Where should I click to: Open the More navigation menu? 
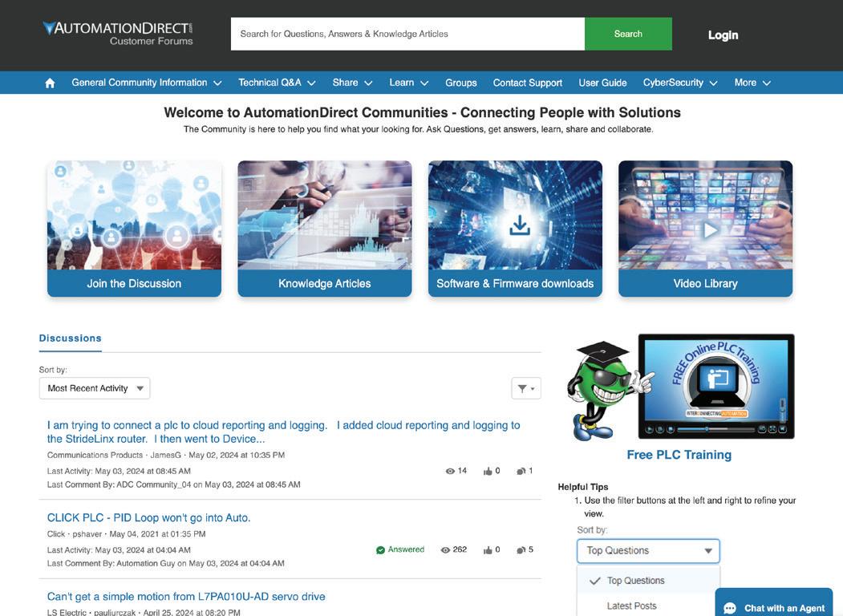point(752,83)
